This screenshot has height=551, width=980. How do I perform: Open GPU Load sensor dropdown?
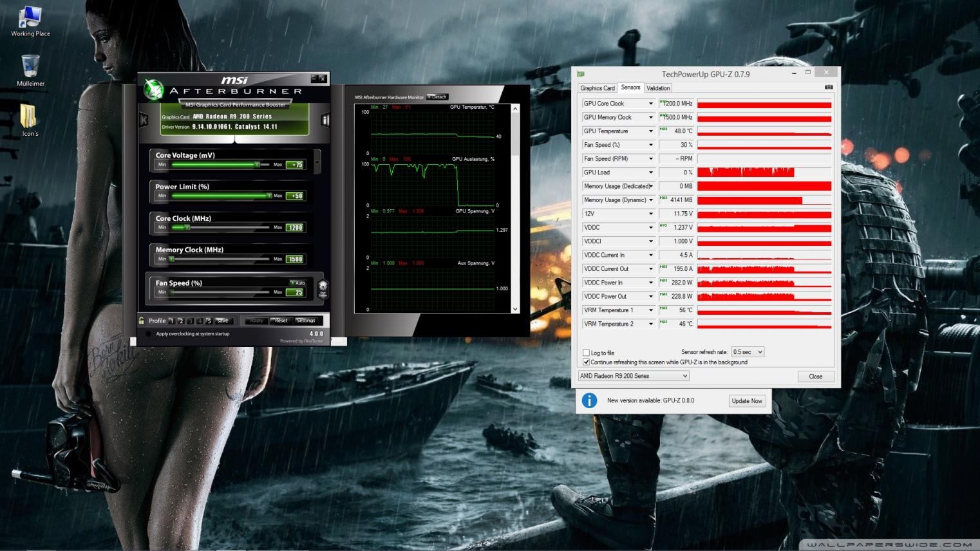(650, 173)
